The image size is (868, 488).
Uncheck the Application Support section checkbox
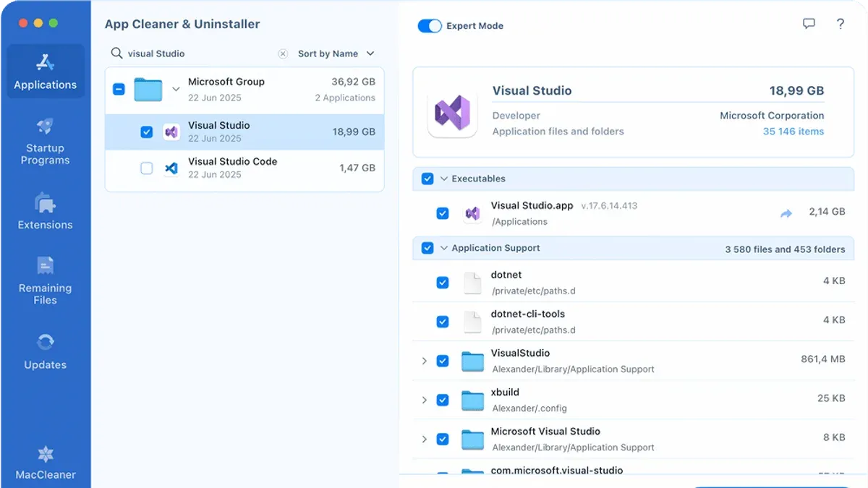427,248
